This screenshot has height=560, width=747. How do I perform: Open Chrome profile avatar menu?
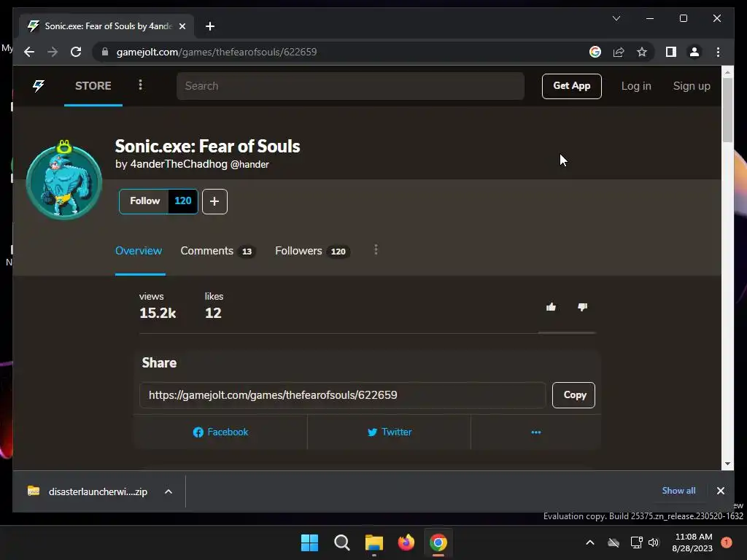click(x=694, y=52)
